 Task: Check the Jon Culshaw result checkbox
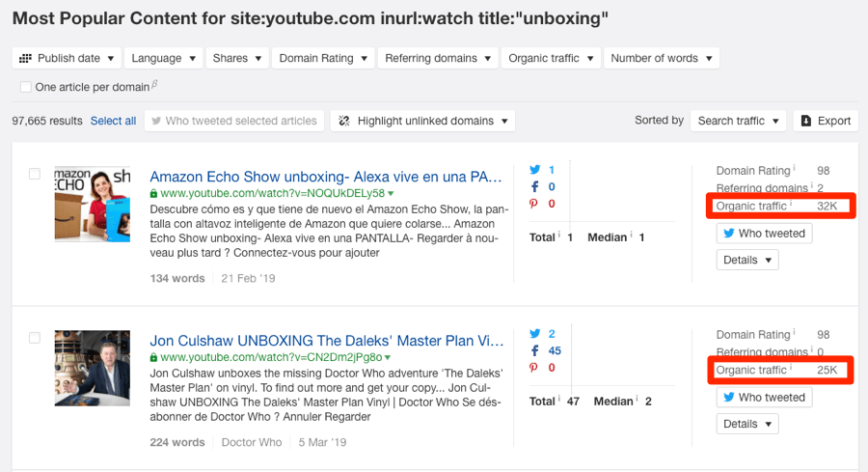tap(35, 338)
